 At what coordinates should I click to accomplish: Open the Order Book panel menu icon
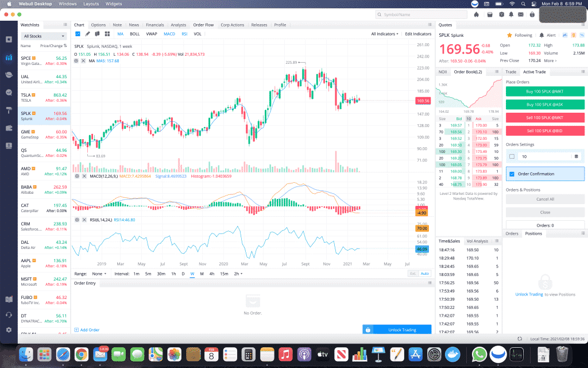pos(497,72)
